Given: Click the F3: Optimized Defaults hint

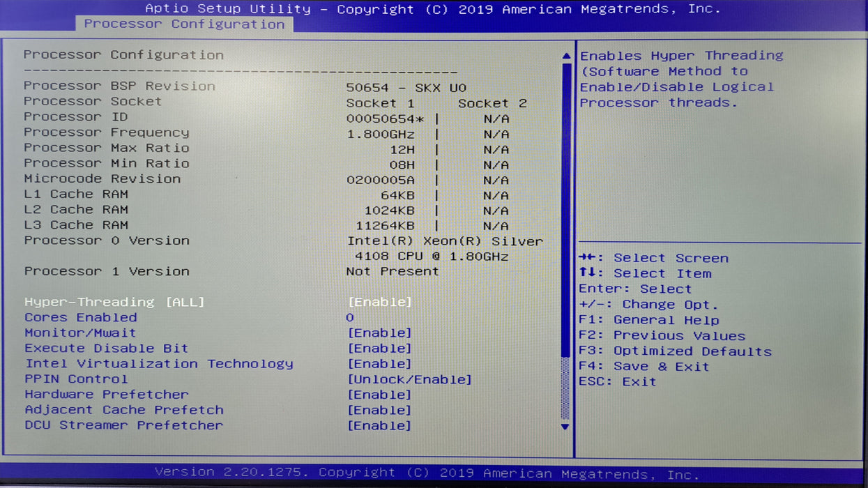Looking at the screenshot, I should [675, 352].
